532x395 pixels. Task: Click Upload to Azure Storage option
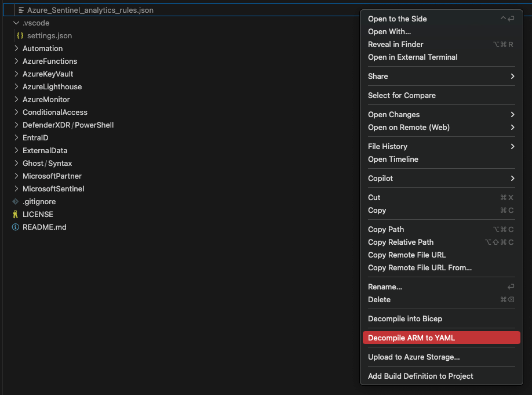coord(414,357)
